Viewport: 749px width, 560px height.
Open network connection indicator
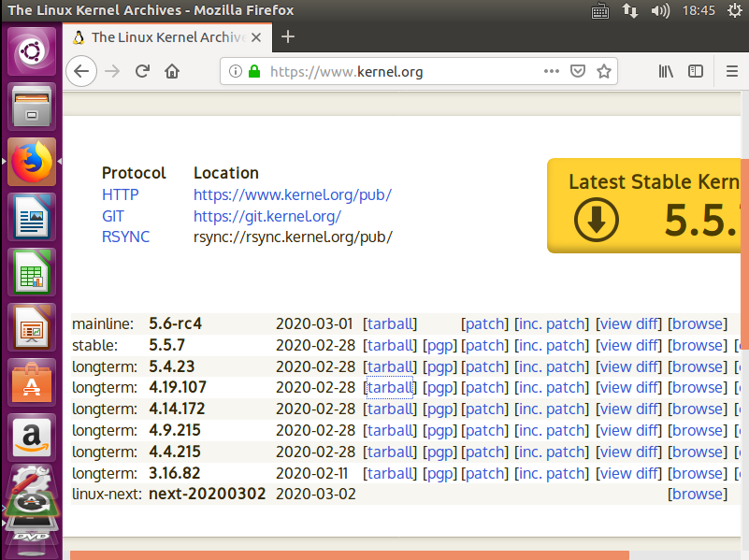tap(630, 10)
